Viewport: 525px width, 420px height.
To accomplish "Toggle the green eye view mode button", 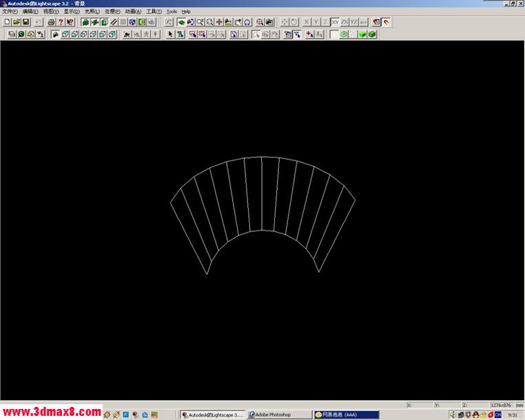I will coord(181,22).
